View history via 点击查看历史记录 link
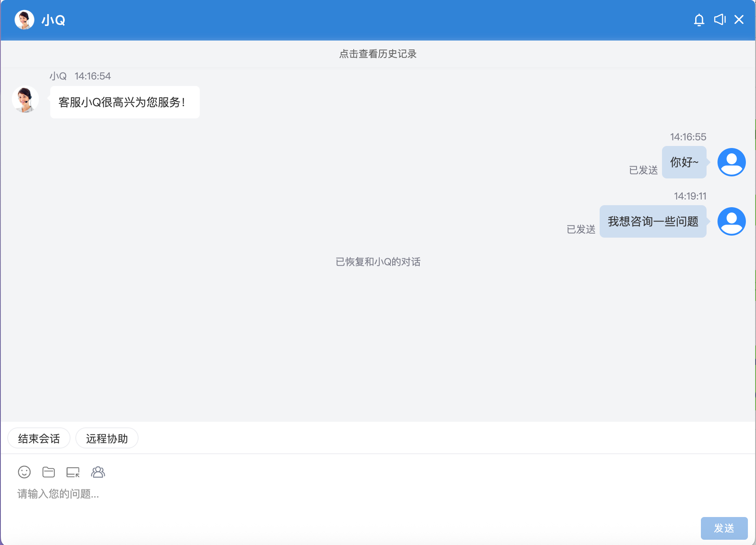 378,54
